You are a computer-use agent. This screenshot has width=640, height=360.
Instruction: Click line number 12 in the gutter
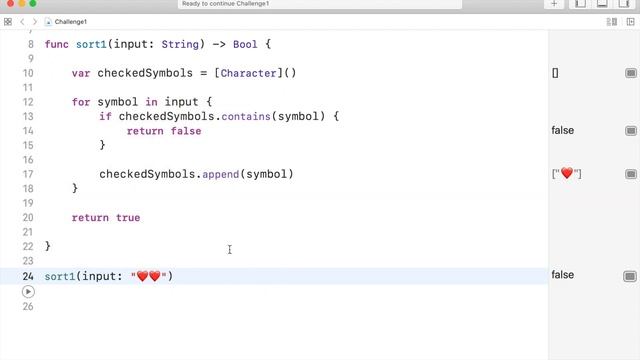coord(28,102)
